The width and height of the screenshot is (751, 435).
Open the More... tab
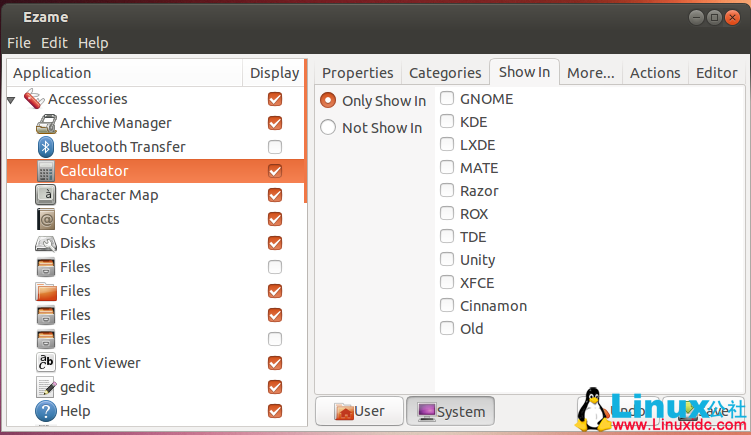[x=590, y=72]
